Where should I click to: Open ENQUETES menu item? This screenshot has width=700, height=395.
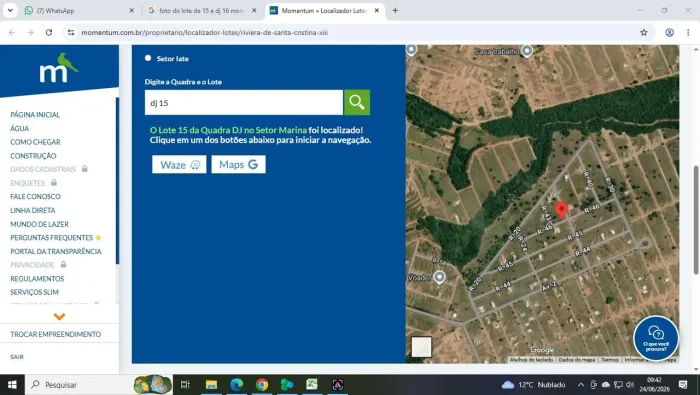(28, 183)
